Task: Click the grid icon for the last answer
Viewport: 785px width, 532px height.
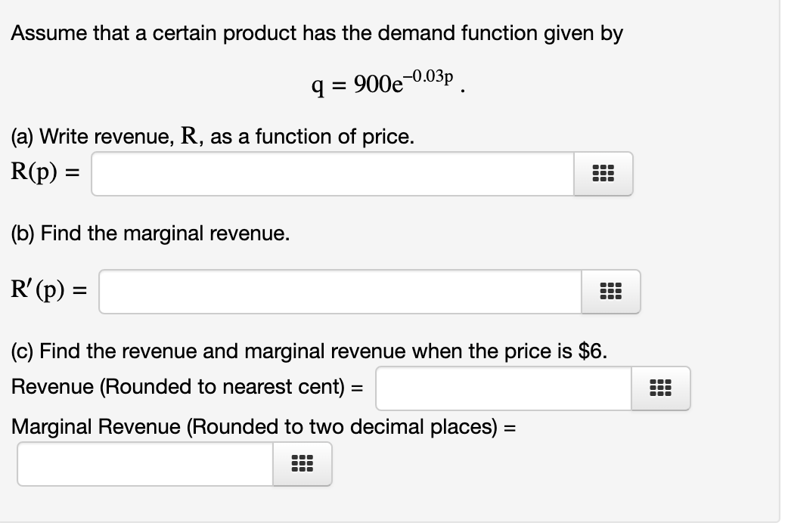Action: click(x=302, y=465)
